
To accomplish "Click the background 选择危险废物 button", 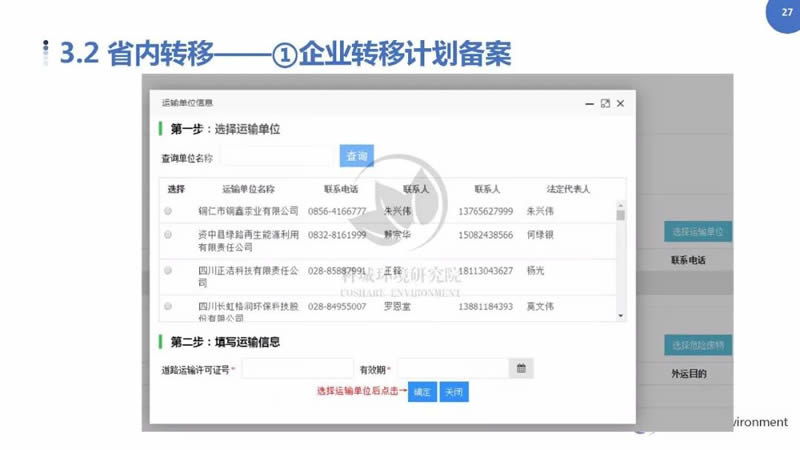I will pos(698,345).
